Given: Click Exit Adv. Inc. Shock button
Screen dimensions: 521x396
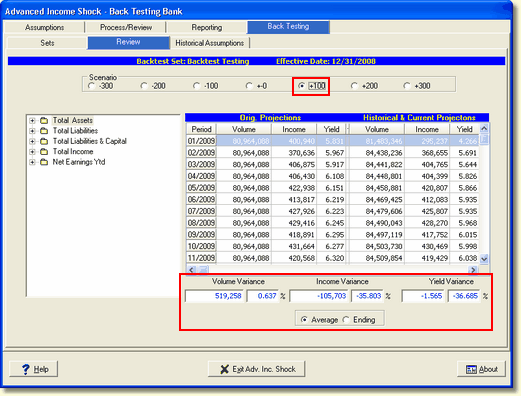Looking at the screenshot, I should coord(256,369).
